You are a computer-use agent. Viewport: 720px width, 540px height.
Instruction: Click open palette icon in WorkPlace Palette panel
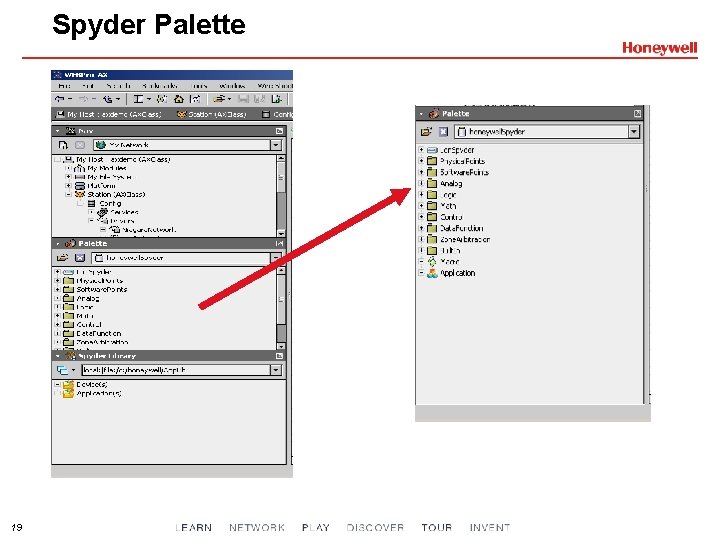coord(62,258)
